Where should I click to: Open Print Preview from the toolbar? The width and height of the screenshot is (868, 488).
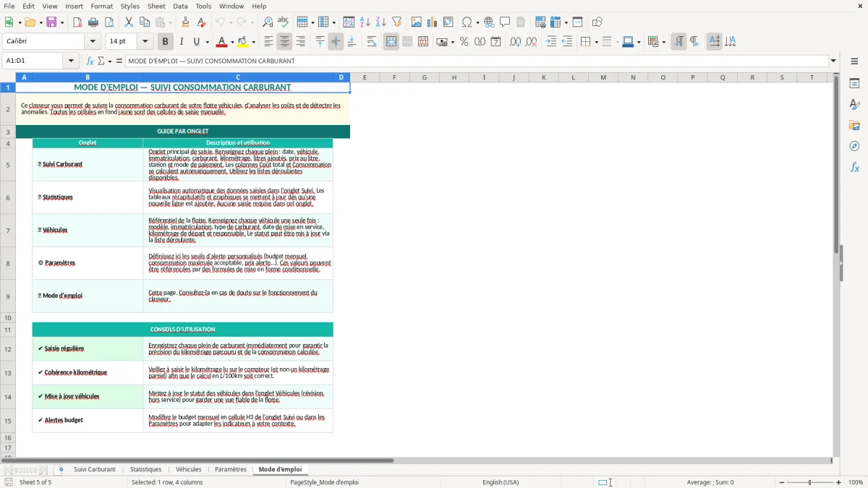[x=109, y=22]
